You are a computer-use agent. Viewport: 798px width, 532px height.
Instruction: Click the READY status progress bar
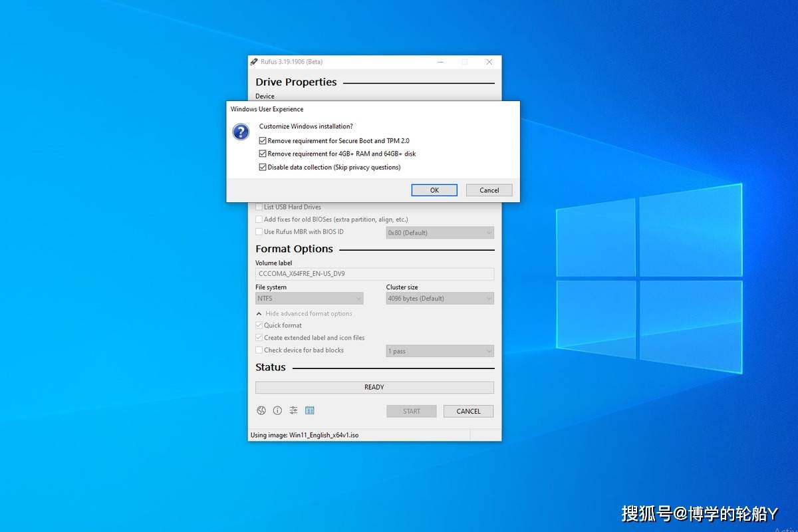[x=374, y=387]
